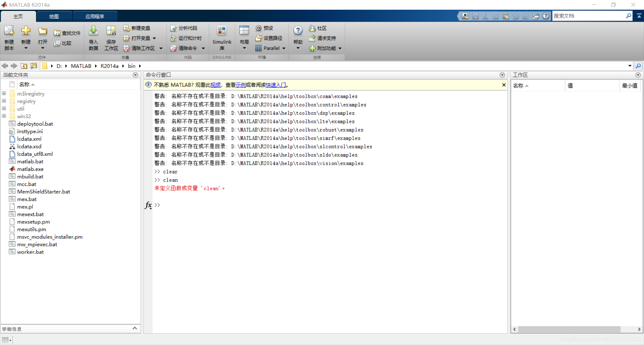Run 分析代码 (Analyze Code)
The width and height of the screenshot is (644, 345).
(183, 28)
